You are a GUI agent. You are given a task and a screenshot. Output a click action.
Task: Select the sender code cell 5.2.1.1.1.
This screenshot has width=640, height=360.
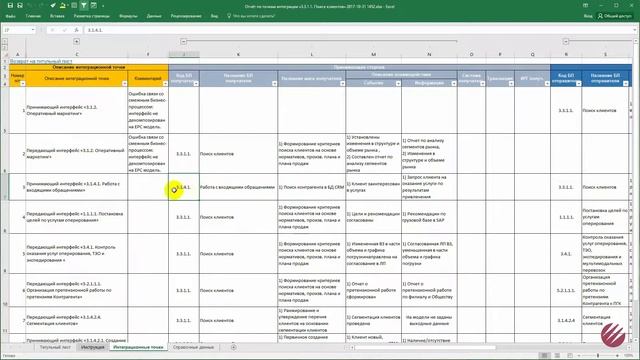point(566,291)
